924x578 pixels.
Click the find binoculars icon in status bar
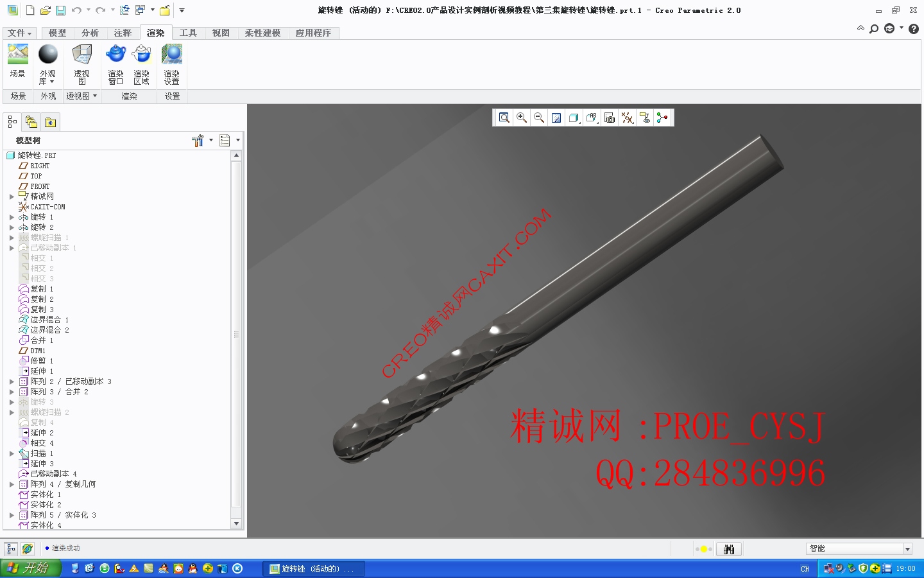(729, 549)
